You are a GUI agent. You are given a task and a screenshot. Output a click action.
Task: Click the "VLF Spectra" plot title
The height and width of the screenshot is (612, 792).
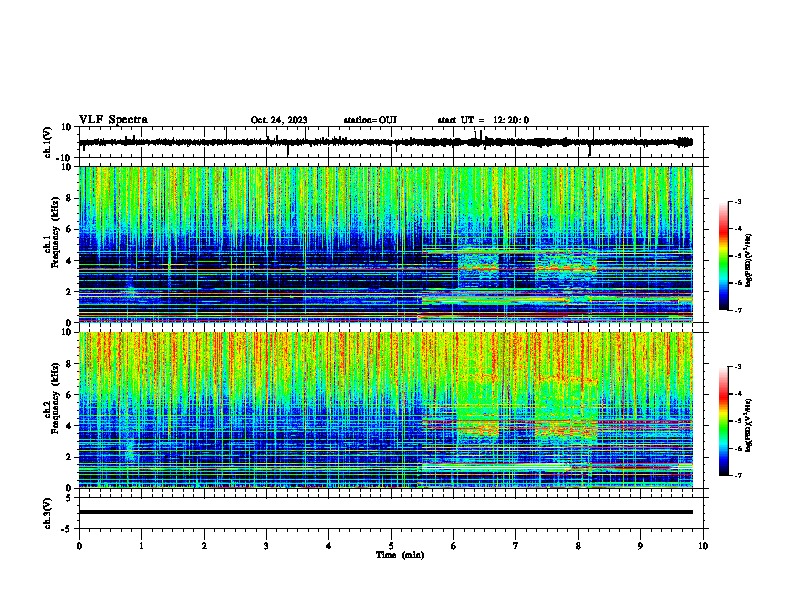(x=113, y=120)
